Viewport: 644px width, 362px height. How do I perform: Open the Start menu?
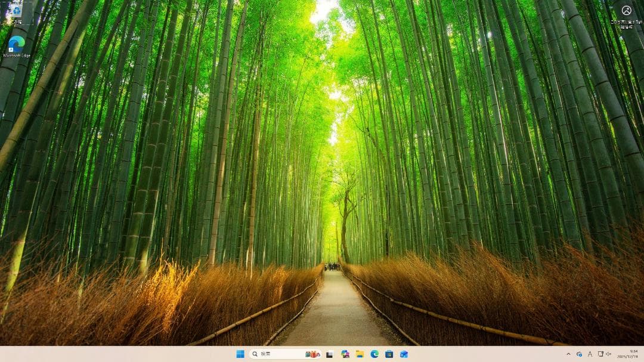tap(240, 354)
